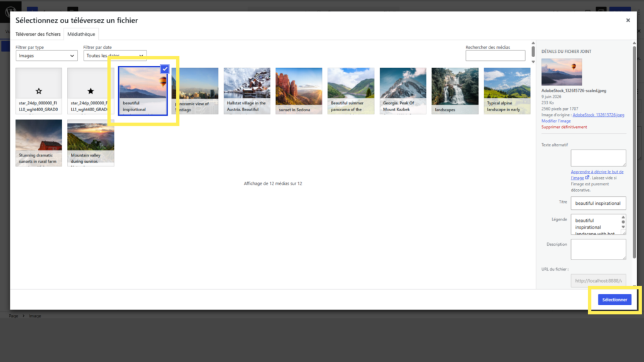This screenshot has height=362, width=644.
Task: Select the Panoramic view of Santiago image
Action: (x=195, y=90)
